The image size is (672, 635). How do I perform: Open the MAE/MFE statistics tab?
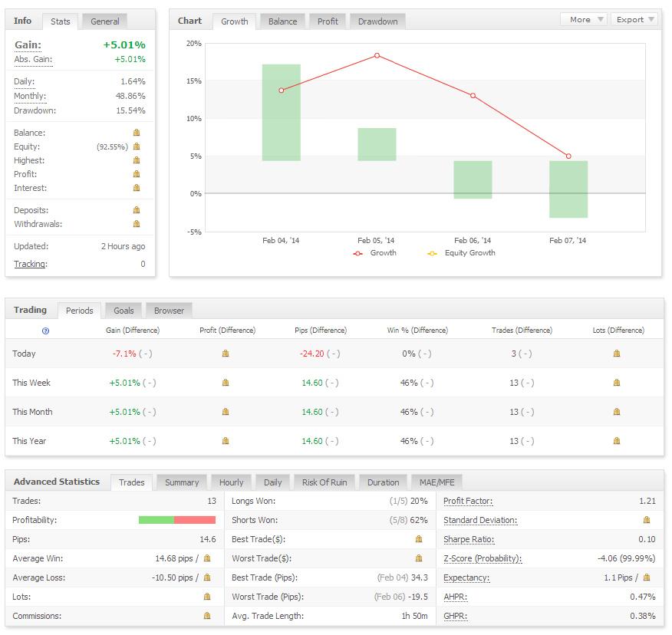(436, 482)
